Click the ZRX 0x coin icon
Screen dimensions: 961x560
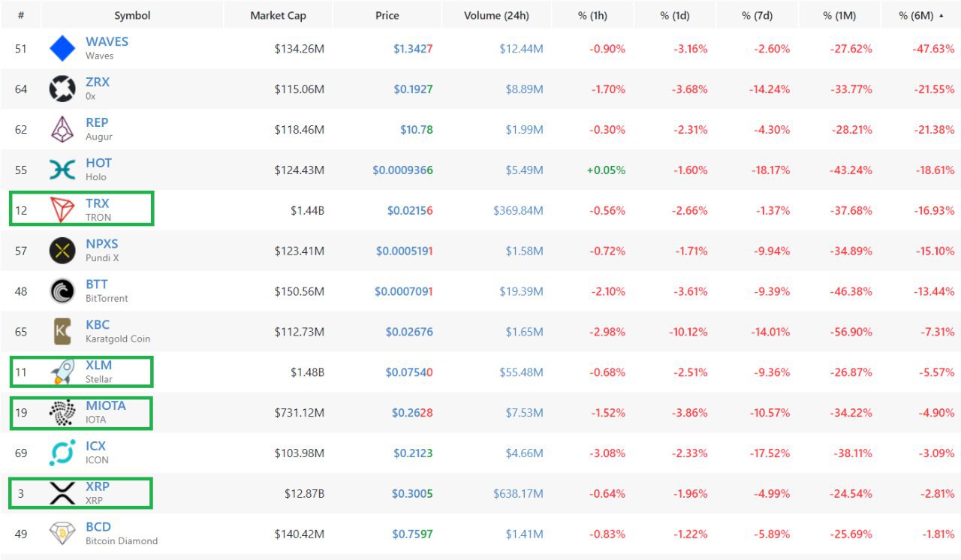(62, 89)
